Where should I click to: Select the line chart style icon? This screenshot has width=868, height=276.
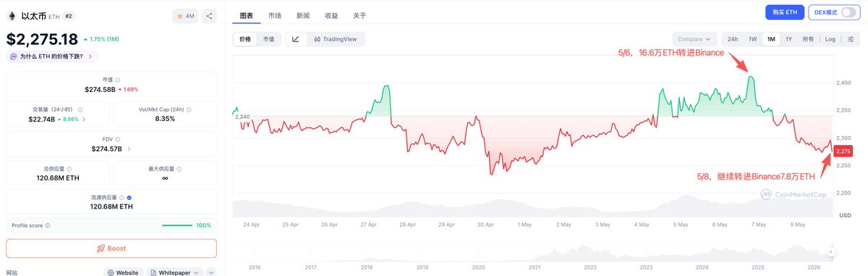pyautogui.click(x=296, y=39)
